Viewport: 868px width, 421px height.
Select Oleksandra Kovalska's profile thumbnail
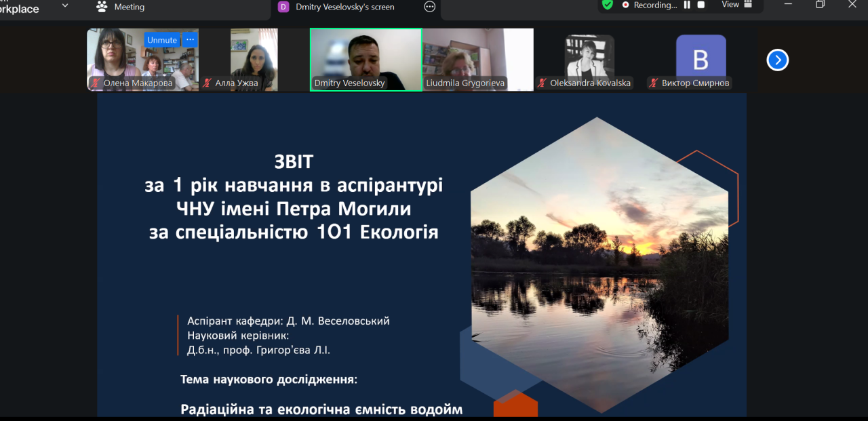click(590, 60)
